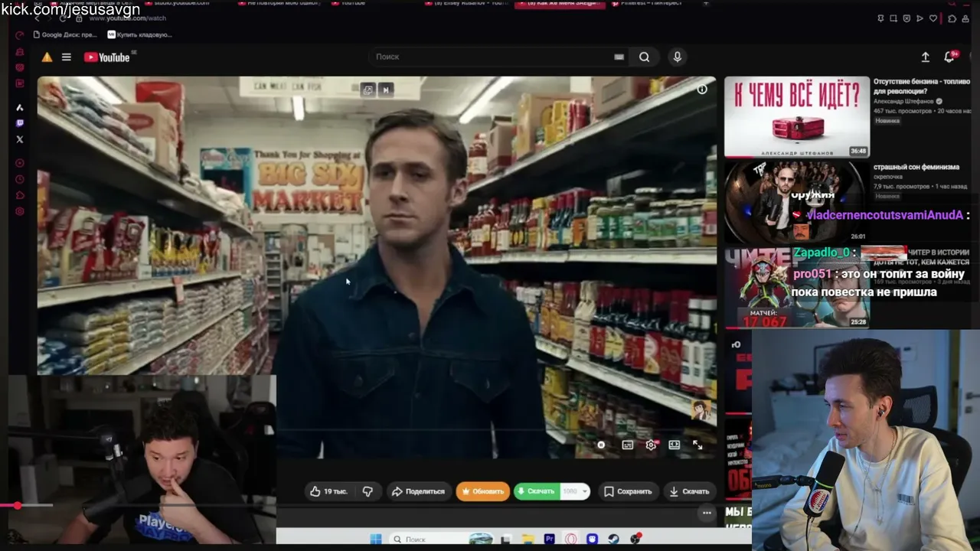Viewport: 980px width, 551px height.
Task: Reload the page in the browser
Action: click(63, 18)
